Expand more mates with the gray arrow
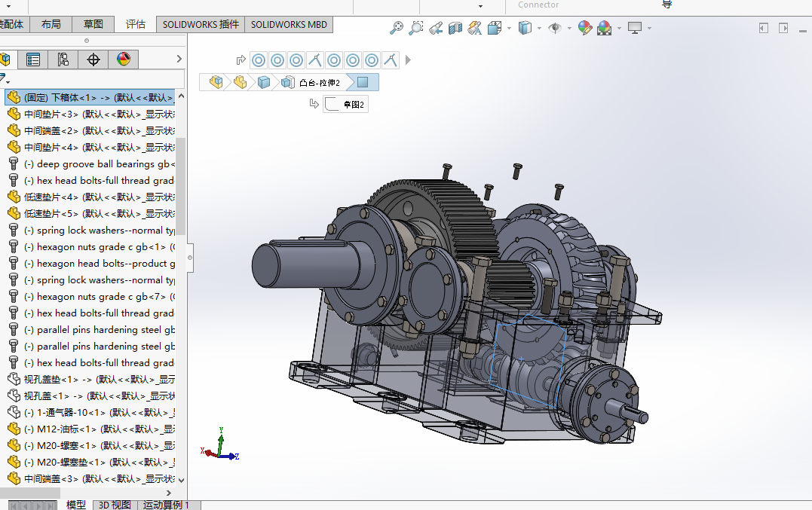 408,60
